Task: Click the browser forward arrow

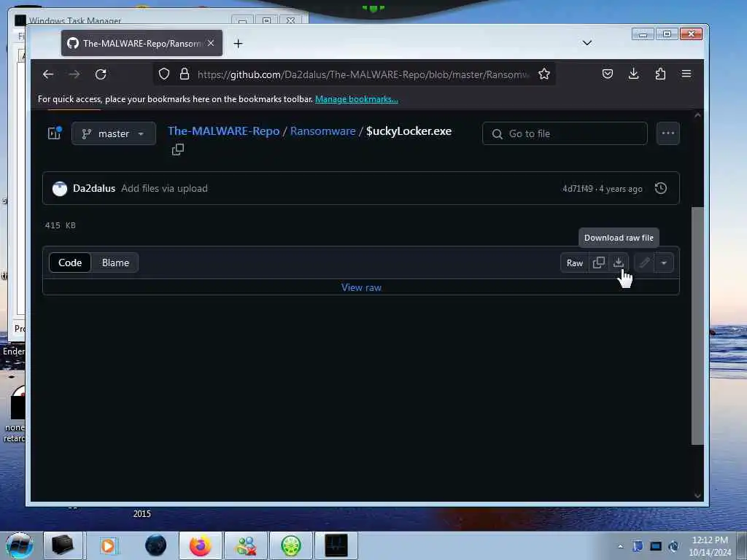Action: [x=74, y=74]
